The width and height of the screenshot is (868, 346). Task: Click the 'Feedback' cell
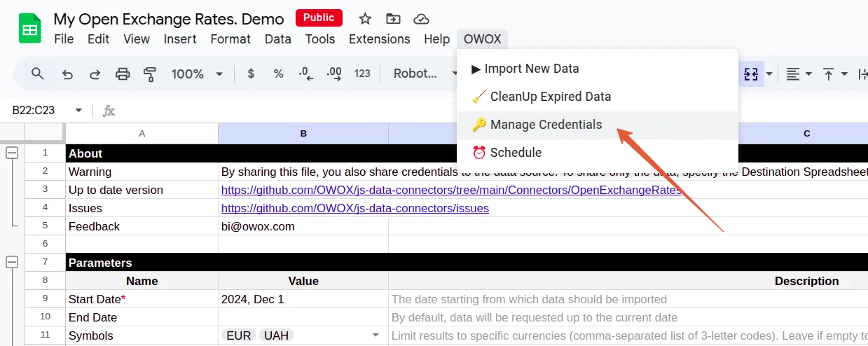click(x=142, y=226)
